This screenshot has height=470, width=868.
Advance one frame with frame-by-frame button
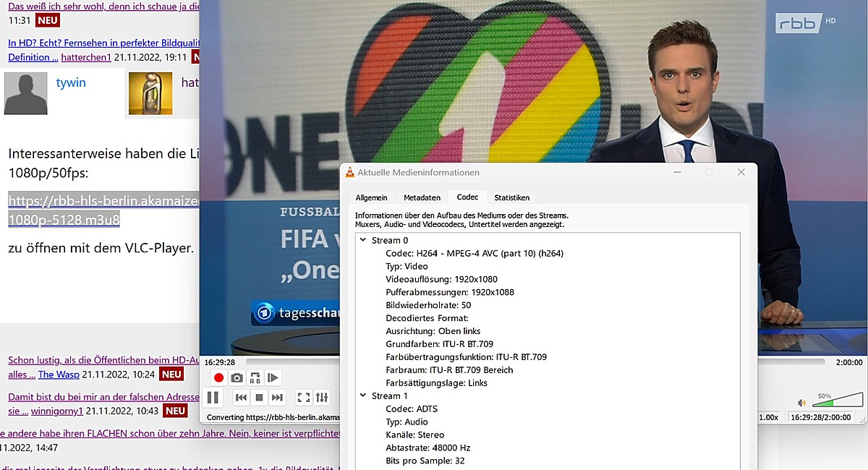pos(273,377)
